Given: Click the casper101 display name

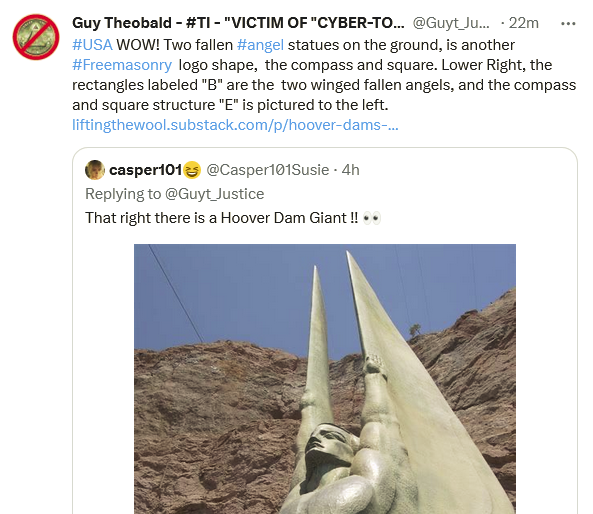Looking at the screenshot, I should 146,170.
